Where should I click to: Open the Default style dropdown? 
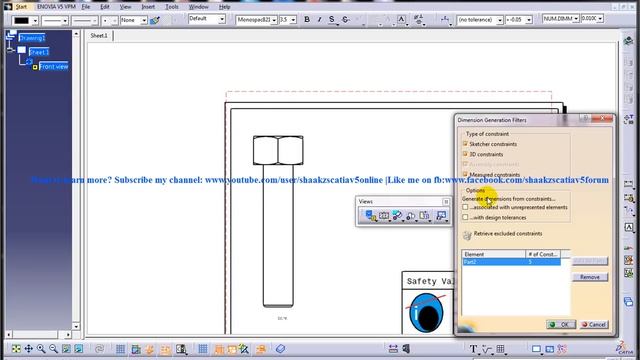pyautogui.click(x=222, y=19)
